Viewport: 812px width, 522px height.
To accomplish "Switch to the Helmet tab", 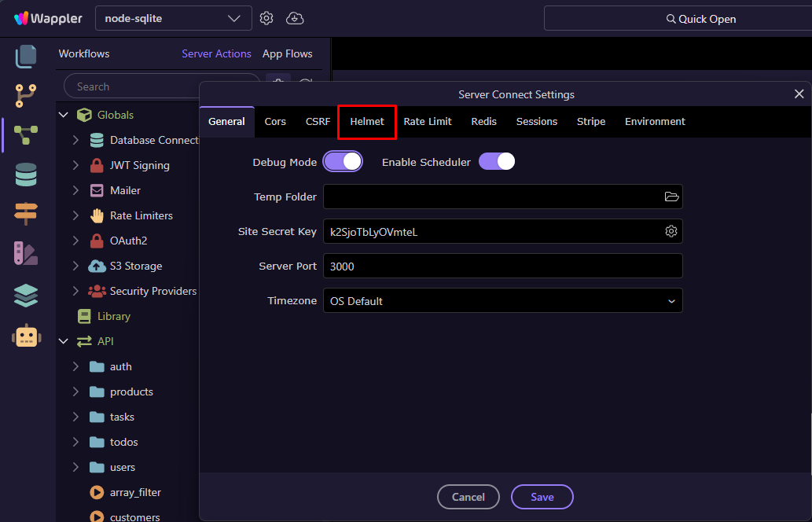I will [x=367, y=122].
